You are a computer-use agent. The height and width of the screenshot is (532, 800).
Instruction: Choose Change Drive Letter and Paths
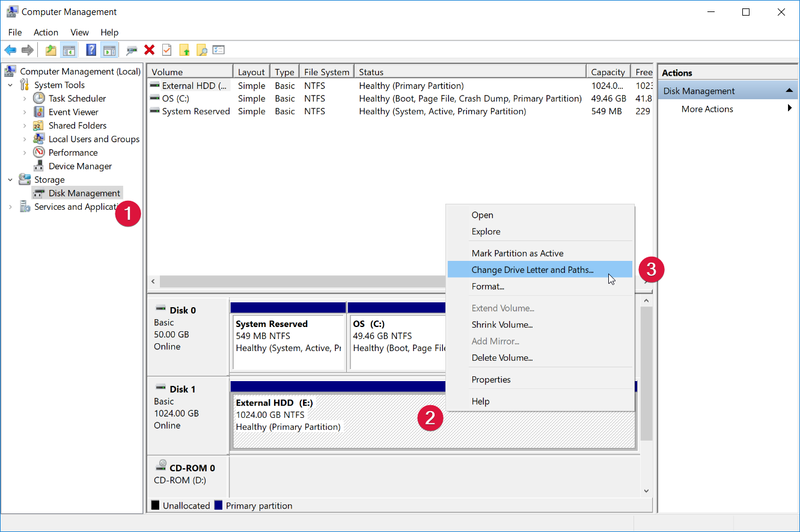(x=540, y=270)
